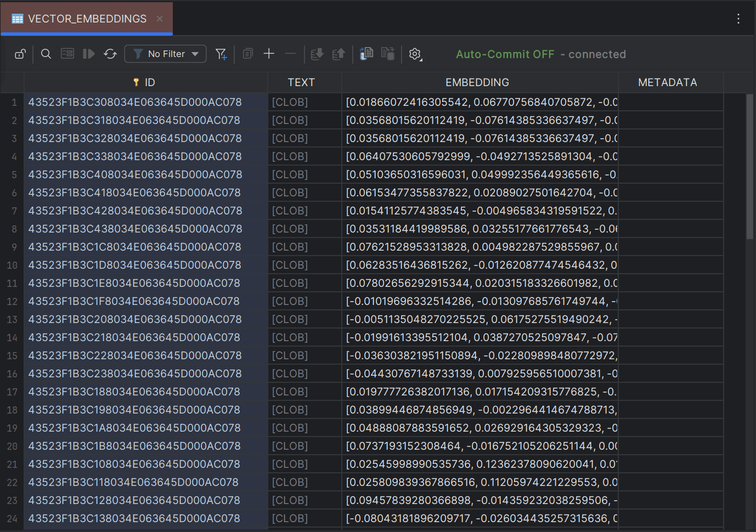Select ID cell 43523F1B3C208034E063645D000AC078

click(x=146, y=319)
